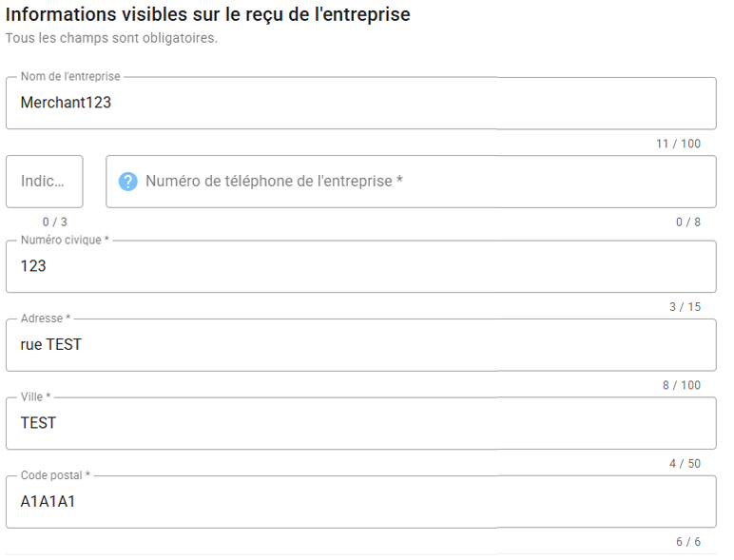Image resolution: width=734 pixels, height=560 pixels.
Task: Click the address field with rue TEST
Action: (x=361, y=344)
